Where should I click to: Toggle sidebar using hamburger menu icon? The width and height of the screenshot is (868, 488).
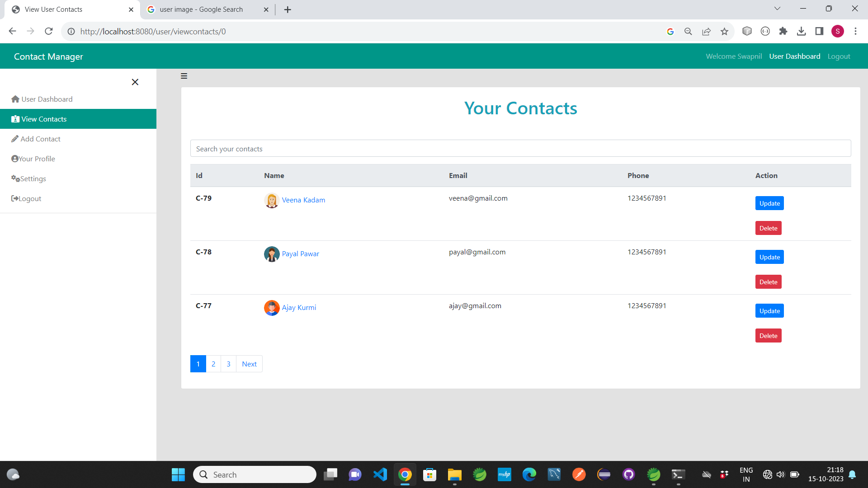click(x=184, y=76)
